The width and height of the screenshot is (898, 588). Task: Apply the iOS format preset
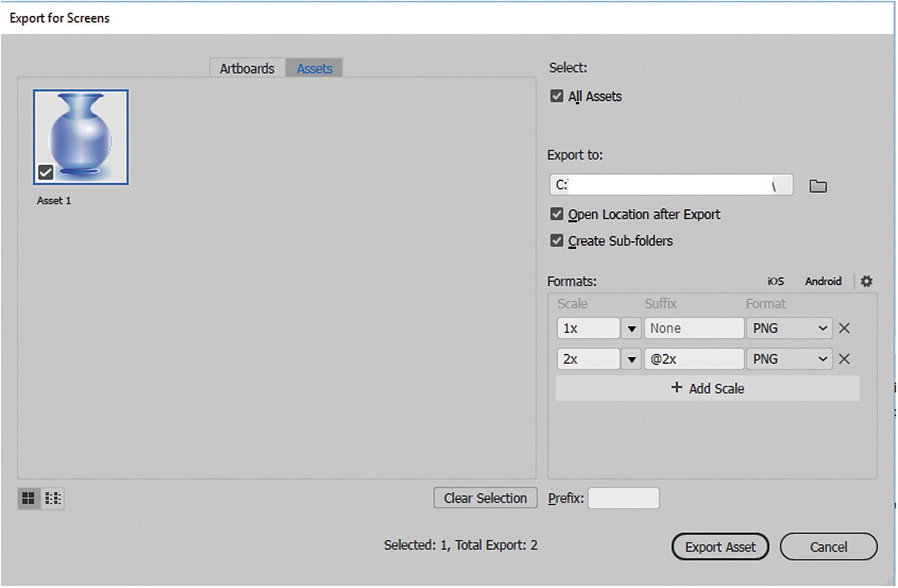776,281
